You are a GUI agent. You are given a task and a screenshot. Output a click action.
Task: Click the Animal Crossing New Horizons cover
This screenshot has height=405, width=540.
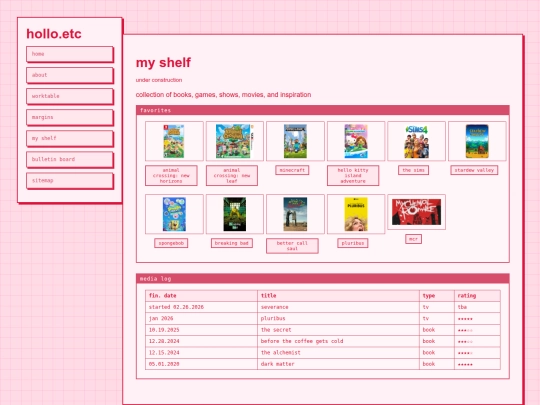pyautogui.click(x=174, y=141)
